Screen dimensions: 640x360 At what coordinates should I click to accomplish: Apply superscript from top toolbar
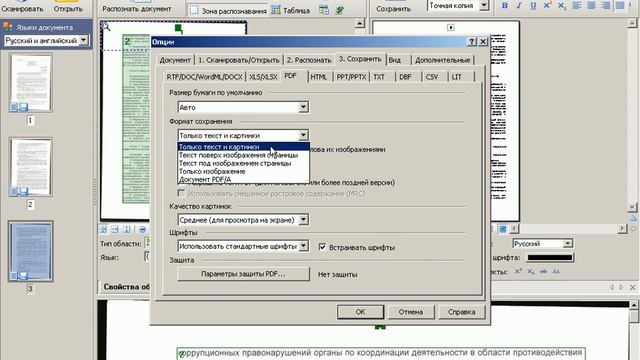pyautogui.click(x=547, y=5)
